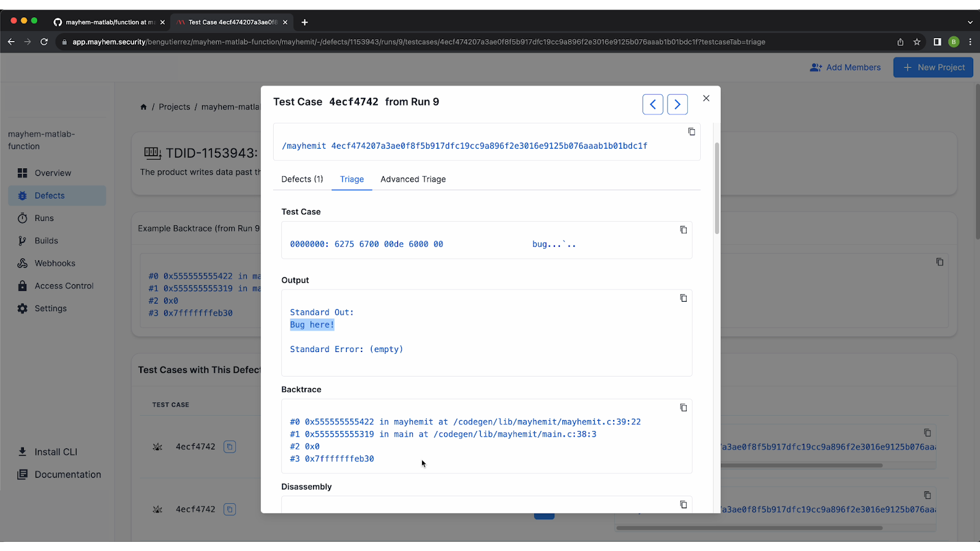The image size is (980, 551).
Task: Open Projects breadcrumb link
Action: pos(175,107)
